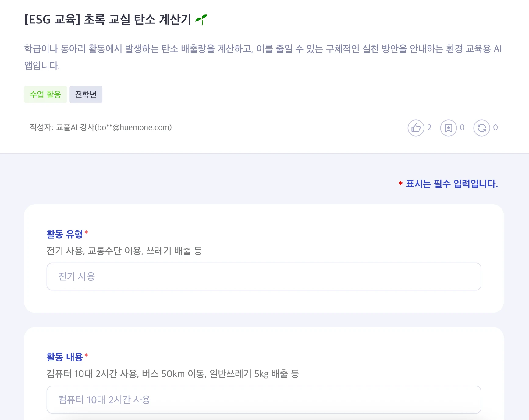
Task: Click the green seedling icon in title
Action: pos(201,20)
